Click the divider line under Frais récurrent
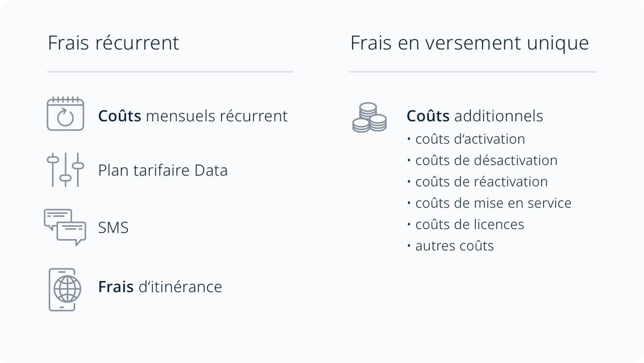Viewport: 644px width, 363px height. [x=170, y=72]
